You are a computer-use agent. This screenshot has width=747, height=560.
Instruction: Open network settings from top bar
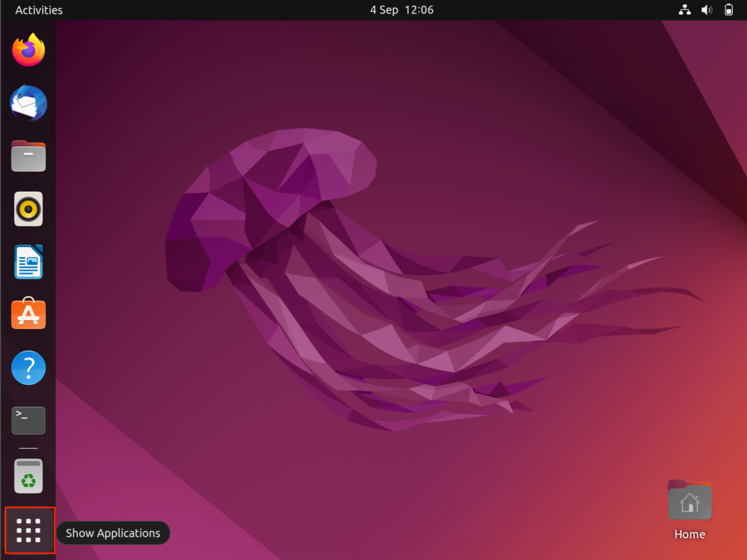685,10
